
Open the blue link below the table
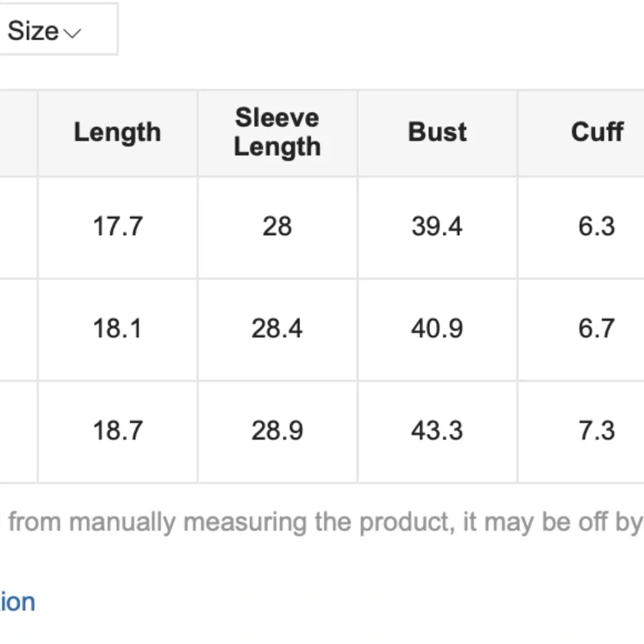tap(17, 603)
